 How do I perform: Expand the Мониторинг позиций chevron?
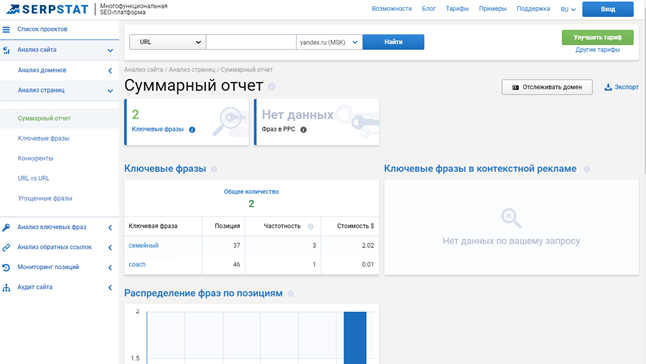pos(110,267)
